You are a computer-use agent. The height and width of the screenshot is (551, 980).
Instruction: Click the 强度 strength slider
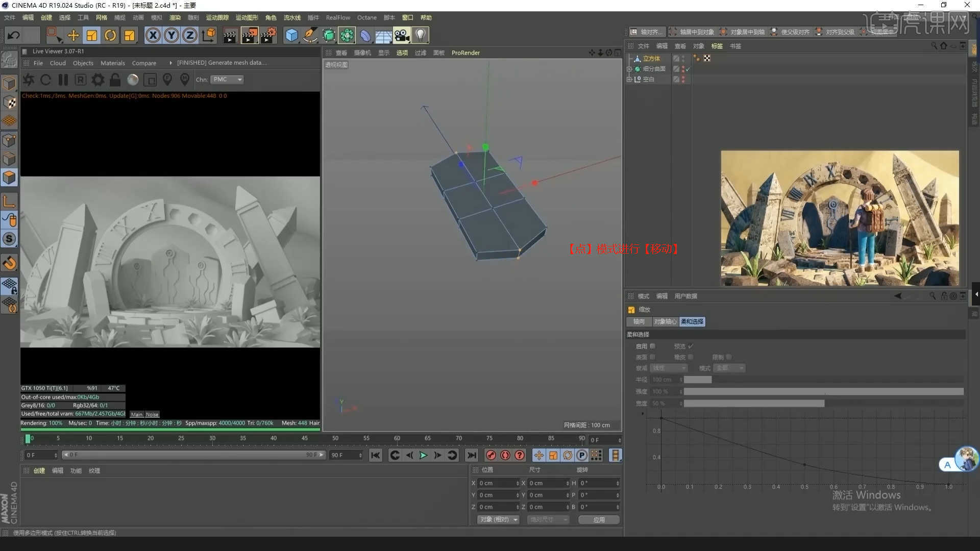823,391
